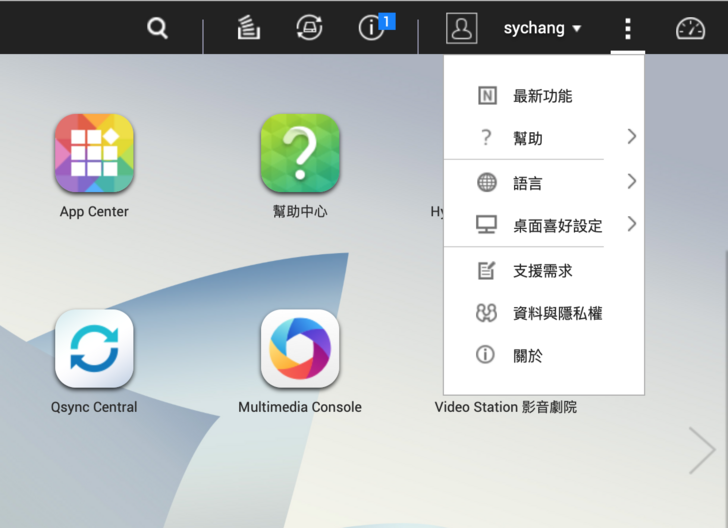Click Video Station 影音劇院 label

point(506,407)
